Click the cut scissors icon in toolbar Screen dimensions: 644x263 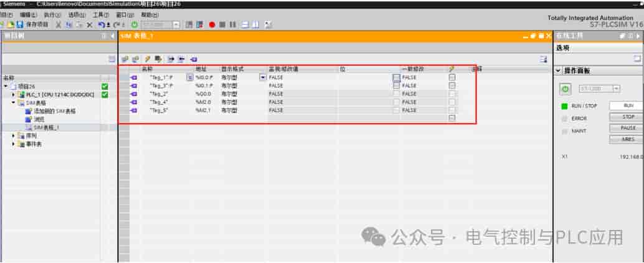59,25
